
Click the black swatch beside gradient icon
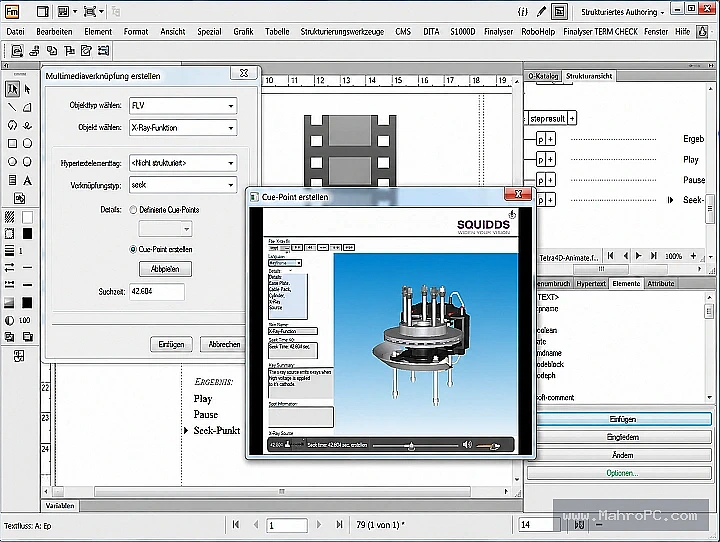click(x=28, y=303)
